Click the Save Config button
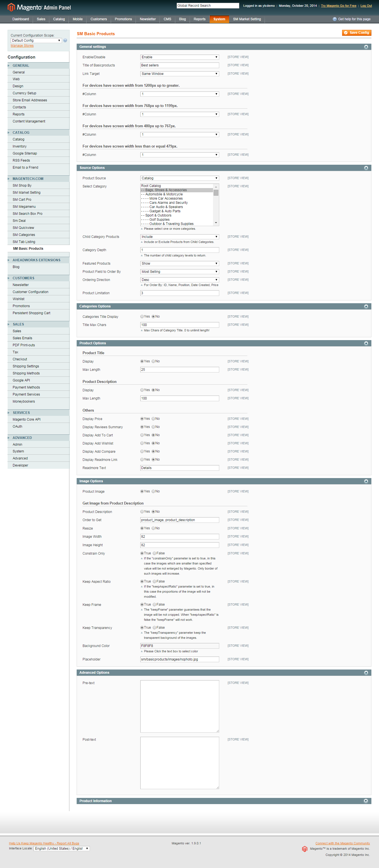This screenshot has width=379, height=868. point(356,33)
